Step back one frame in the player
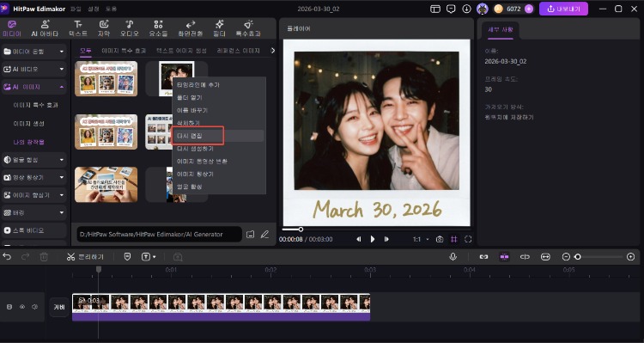 coord(359,239)
